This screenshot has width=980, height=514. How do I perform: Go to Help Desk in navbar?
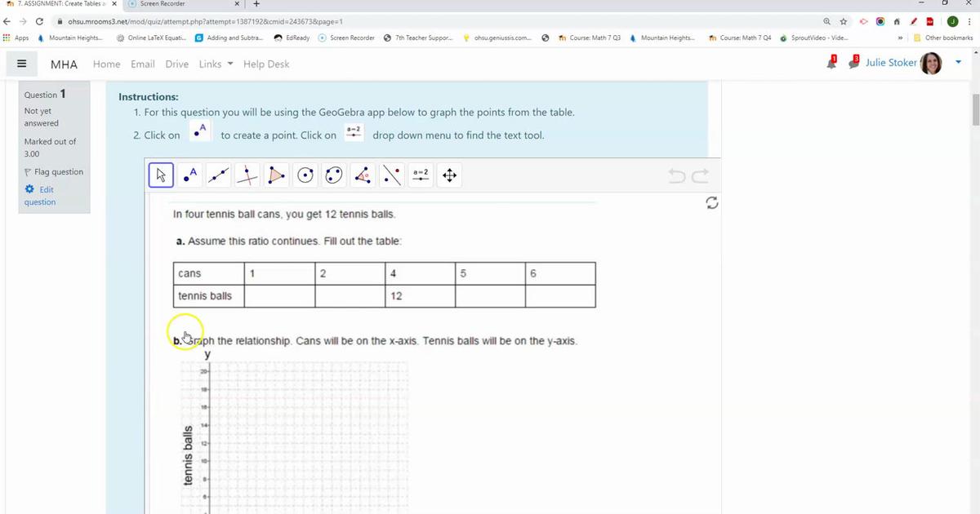coord(266,64)
